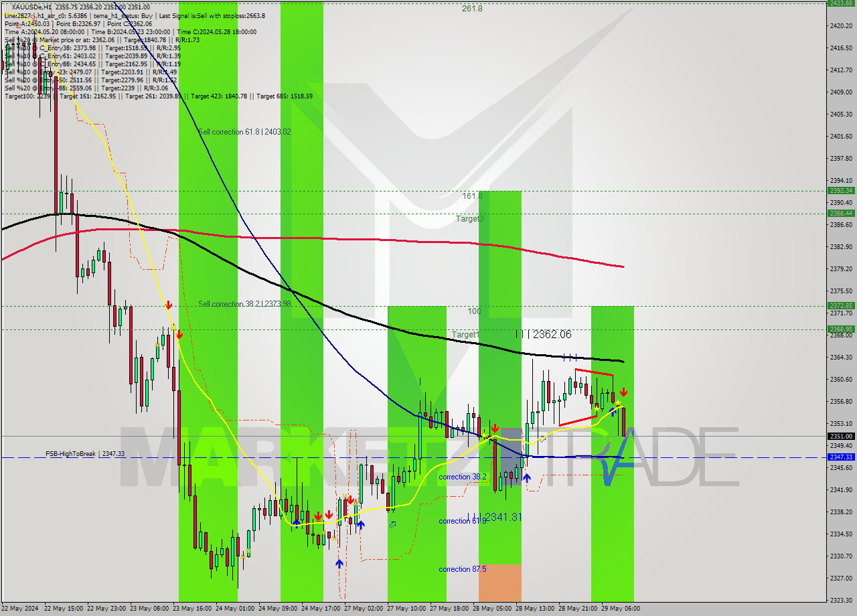Click the Sell correction 61.8 | 2403.02 label
857x616 pixels.
point(244,132)
